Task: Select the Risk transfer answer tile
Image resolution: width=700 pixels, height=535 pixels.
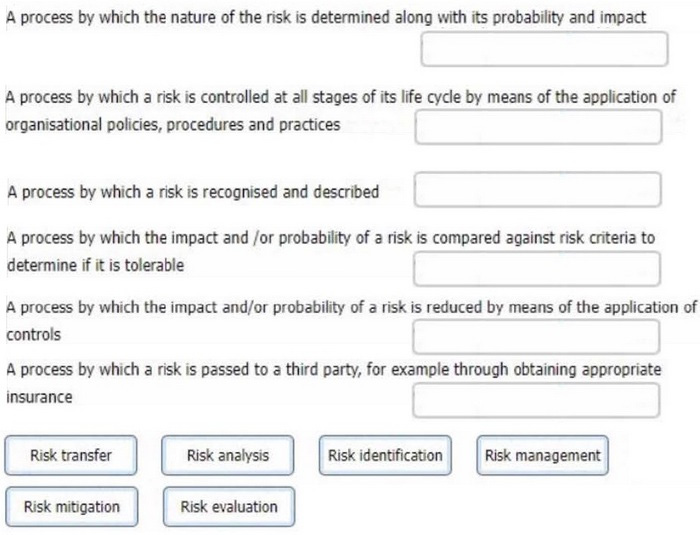Action: click(71, 455)
